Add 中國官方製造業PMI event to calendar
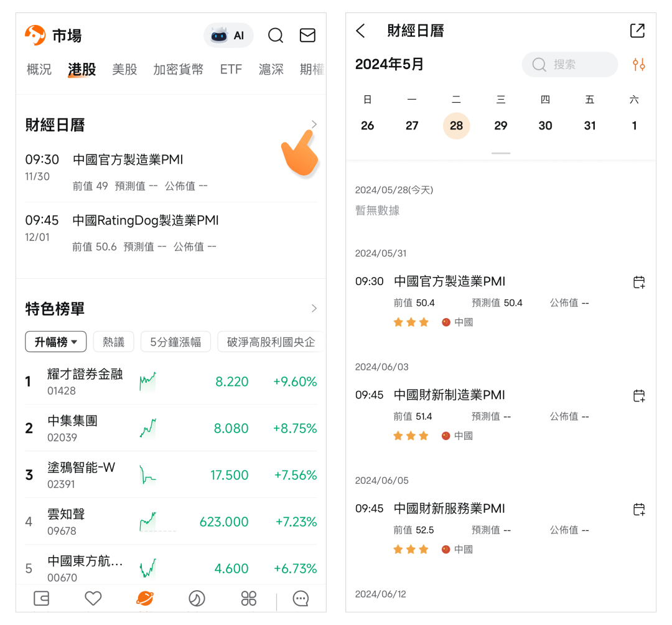The width and height of the screenshot is (672, 625). click(638, 282)
